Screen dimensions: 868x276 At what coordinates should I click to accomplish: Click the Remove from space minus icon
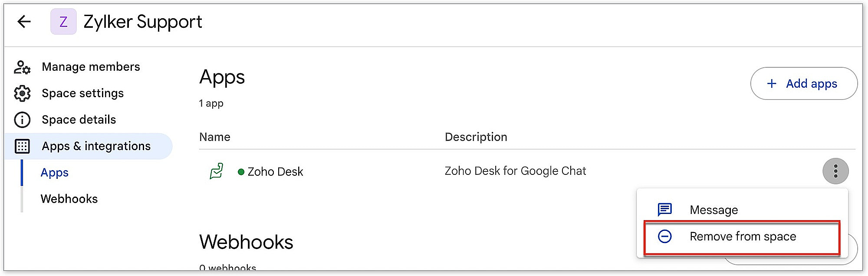pyautogui.click(x=664, y=237)
